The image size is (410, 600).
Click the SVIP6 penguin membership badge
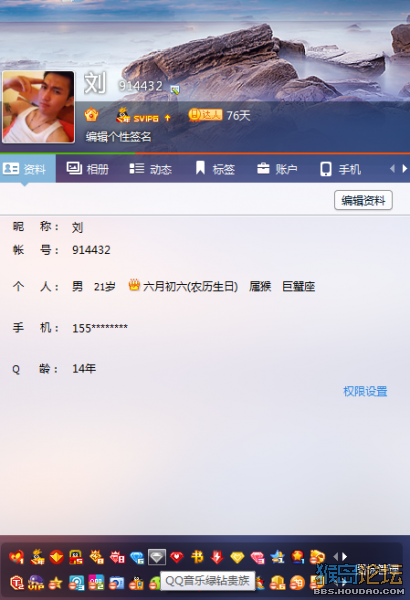pos(137,115)
